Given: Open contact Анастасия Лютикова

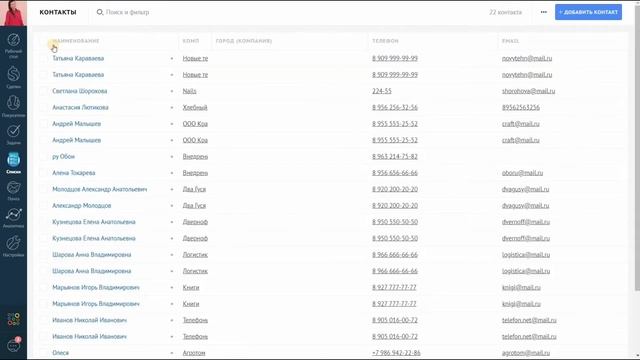Looking at the screenshot, I should coord(80,107).
